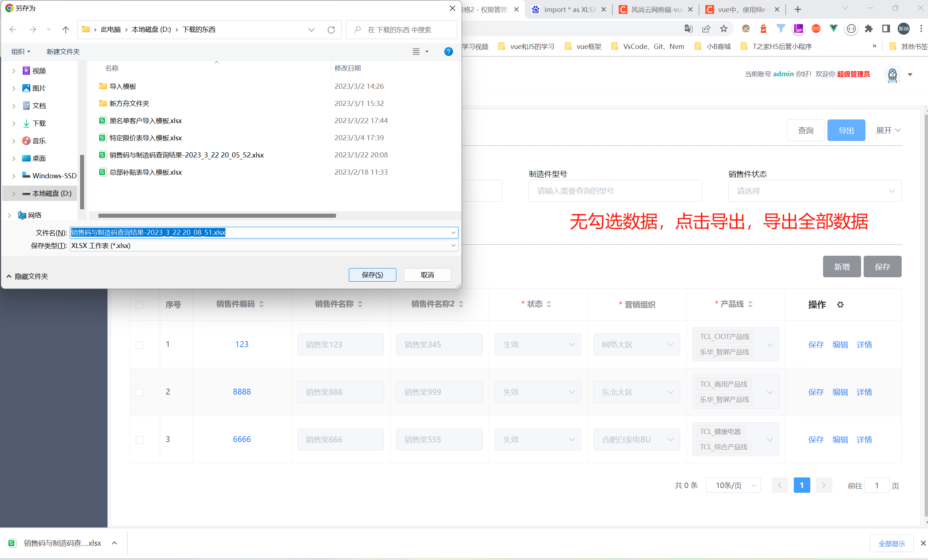928x560 pixels.
Task: Expand the 本地磁盘 (D:) tree node
Action: [x=14, y=194]
